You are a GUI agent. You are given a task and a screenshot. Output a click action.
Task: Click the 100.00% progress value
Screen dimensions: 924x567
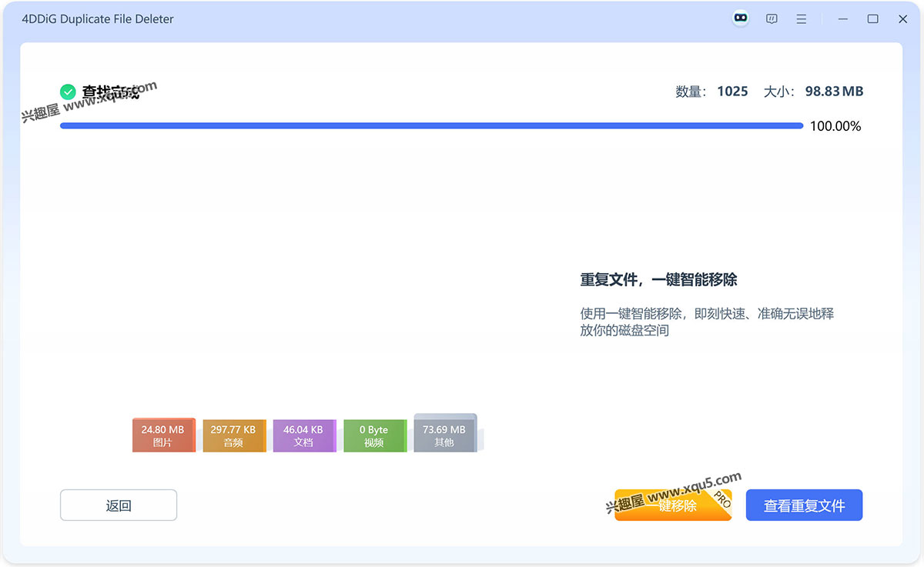(x=835, y=126)
